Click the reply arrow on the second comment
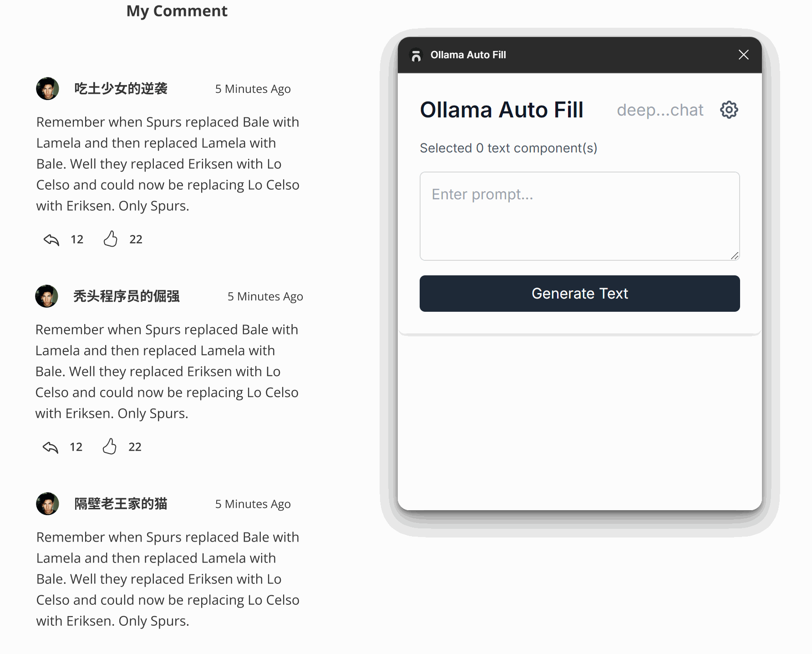 point(51,447)
